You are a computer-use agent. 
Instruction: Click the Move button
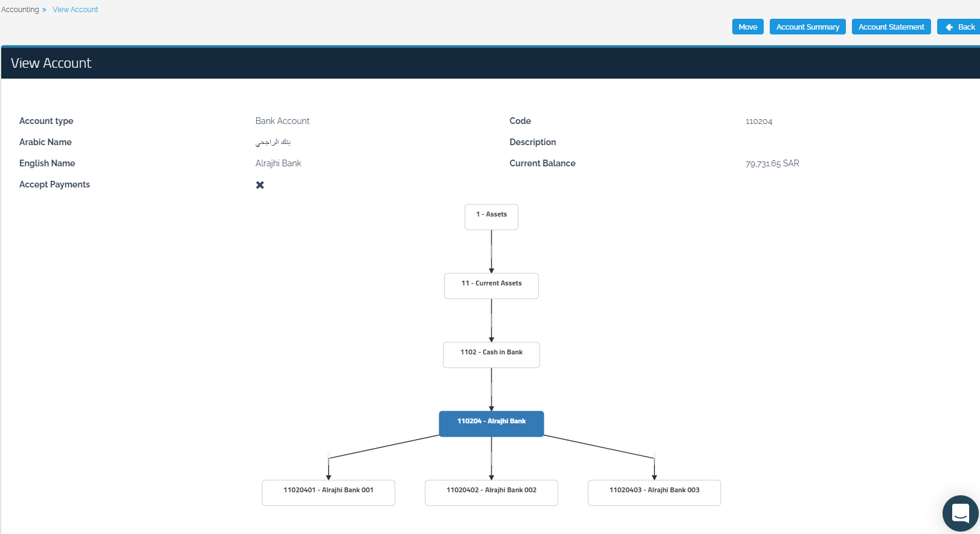point(747,27)
